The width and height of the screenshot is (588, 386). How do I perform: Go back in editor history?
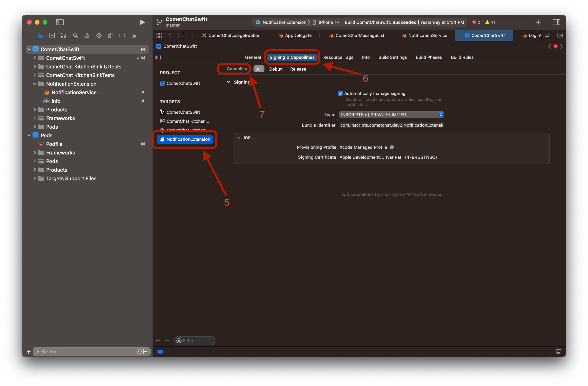(170, 35)
